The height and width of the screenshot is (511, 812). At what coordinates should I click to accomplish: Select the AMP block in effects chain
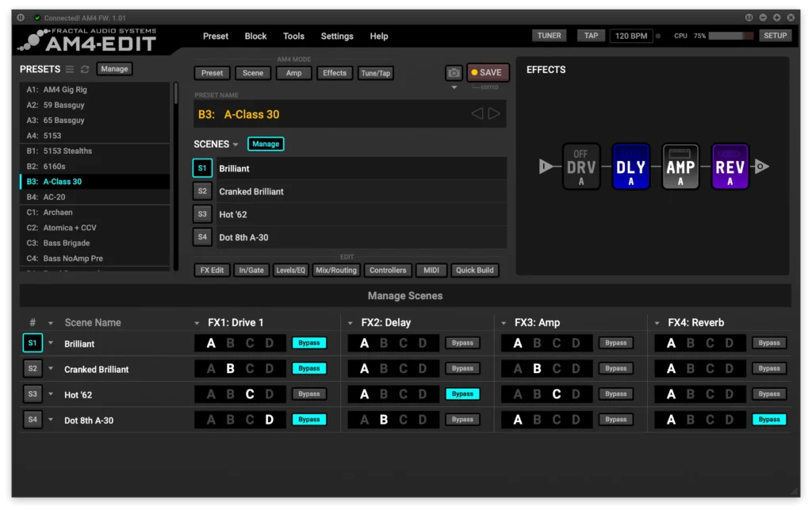pyautogui.click(x=680, y=167)
